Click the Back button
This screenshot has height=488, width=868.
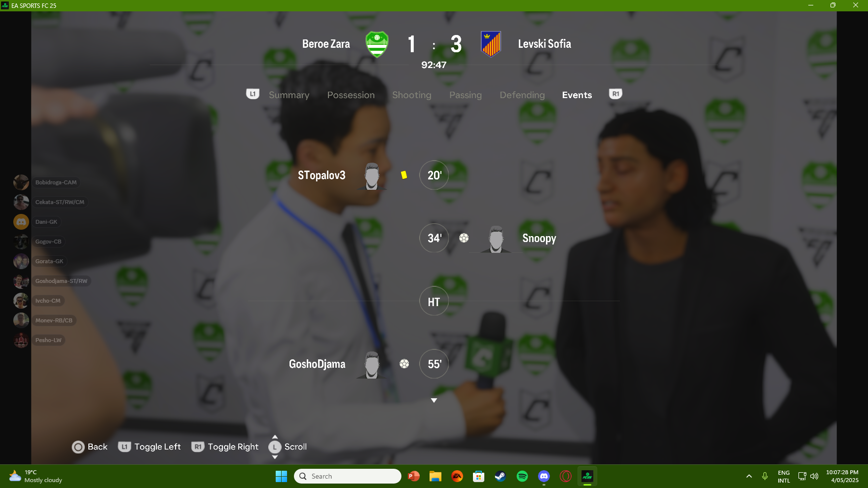tap(90, 447)
